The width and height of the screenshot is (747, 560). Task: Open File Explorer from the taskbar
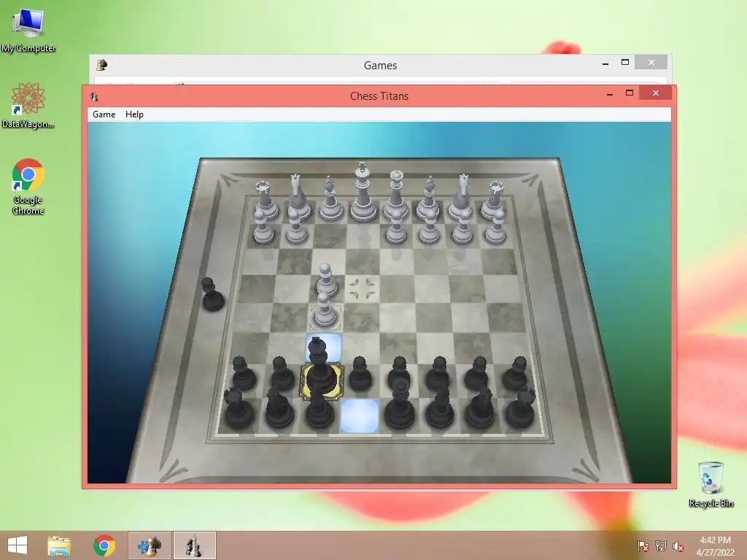(59, 545)
